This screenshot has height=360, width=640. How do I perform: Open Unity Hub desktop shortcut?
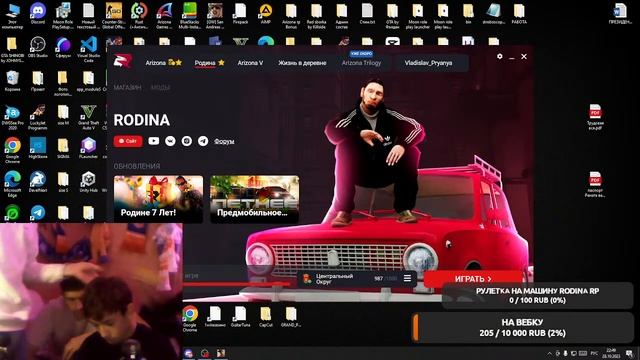[88, 182]
